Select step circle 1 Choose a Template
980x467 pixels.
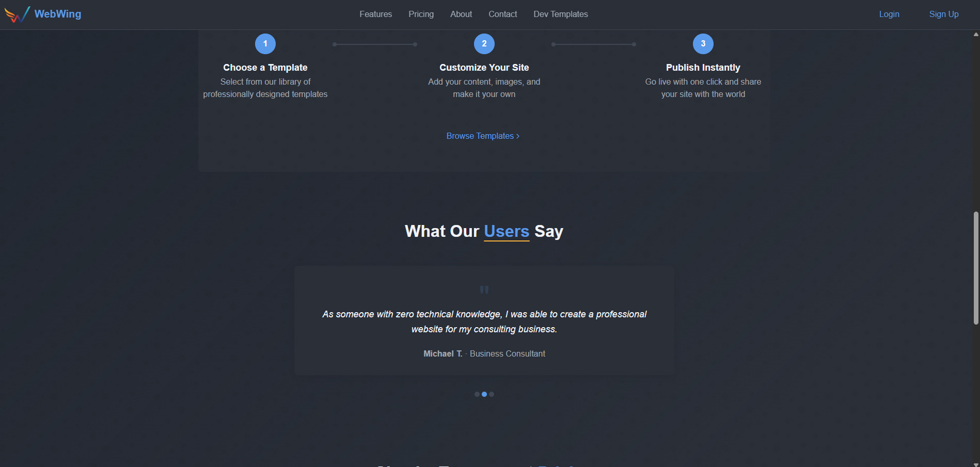265,43
